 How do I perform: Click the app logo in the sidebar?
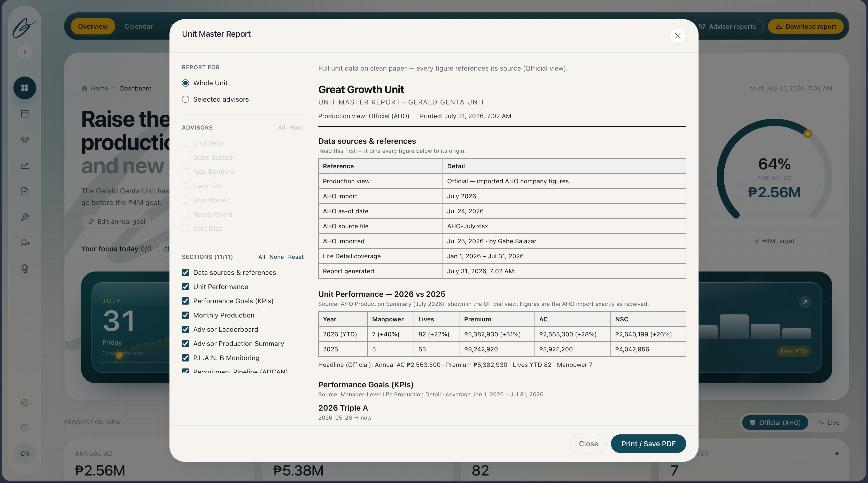[24, 28]
